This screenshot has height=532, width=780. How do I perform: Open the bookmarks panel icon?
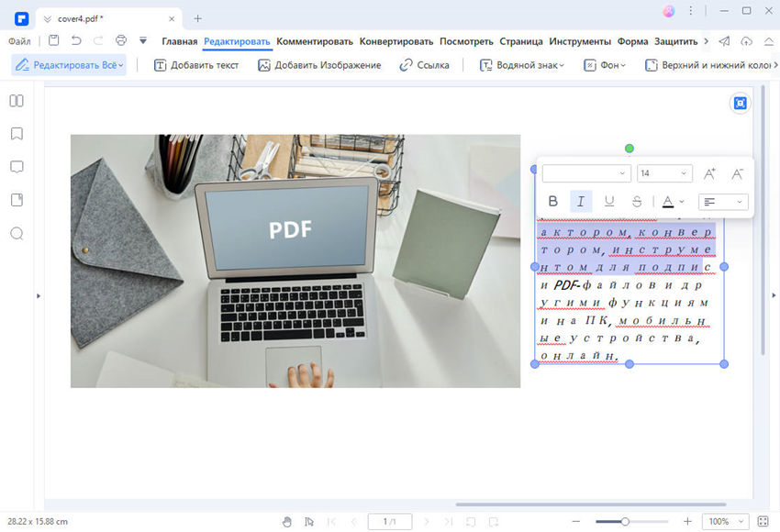[17, 134]
